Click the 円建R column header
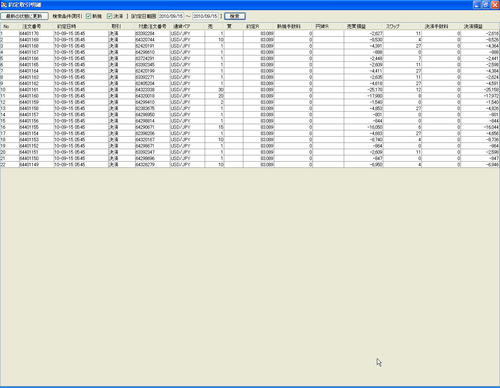 pyautogui.click(x=328, y=26)
